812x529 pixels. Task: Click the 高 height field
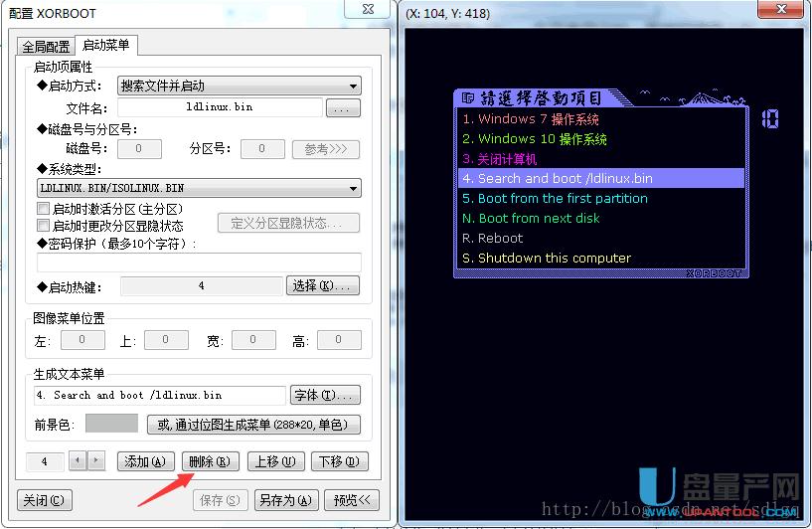pyautogui.click(x=339, y=340)
